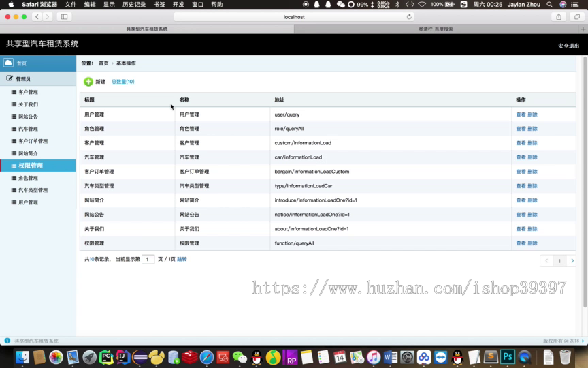This screenshot has width=588, height=368.
Task: Select 角色管理 in the sidebar
Action: 28,178
